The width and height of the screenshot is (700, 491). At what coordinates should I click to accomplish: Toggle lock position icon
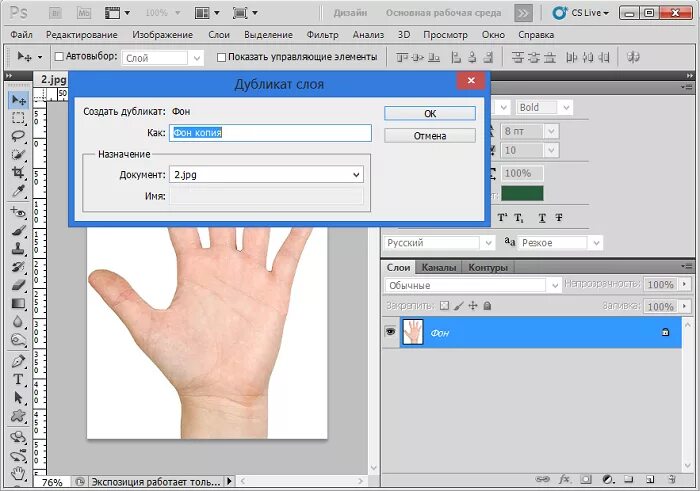point(473,306)
